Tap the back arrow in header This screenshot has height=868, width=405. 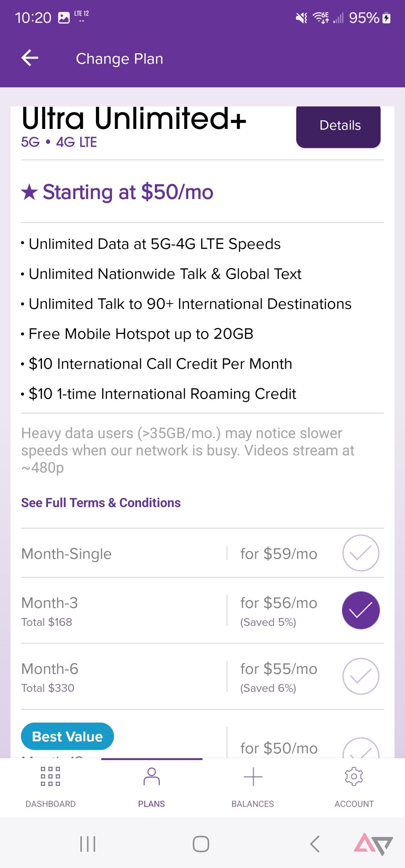(x=30, y=58)
